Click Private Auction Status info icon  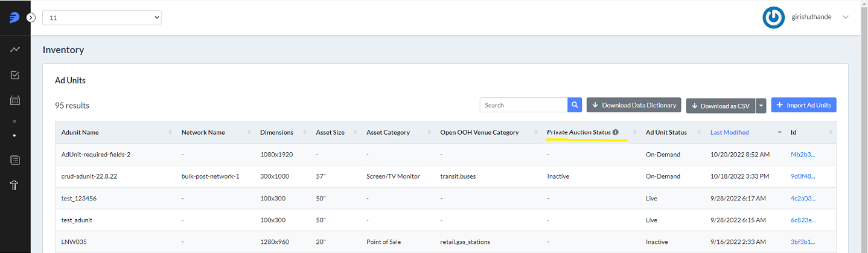point(616,132)
